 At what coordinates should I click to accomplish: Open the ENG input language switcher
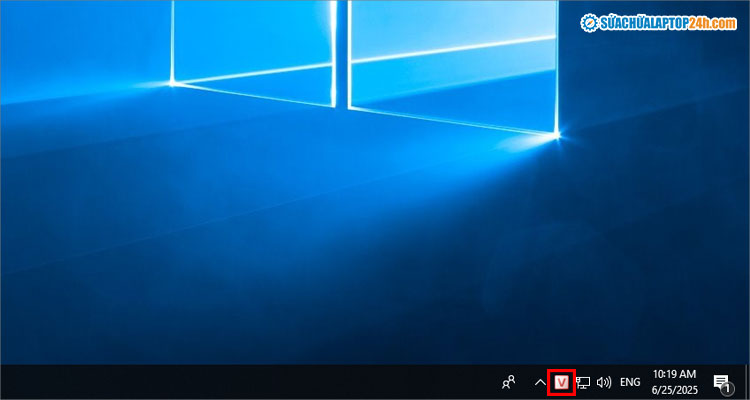click(630, 382)
